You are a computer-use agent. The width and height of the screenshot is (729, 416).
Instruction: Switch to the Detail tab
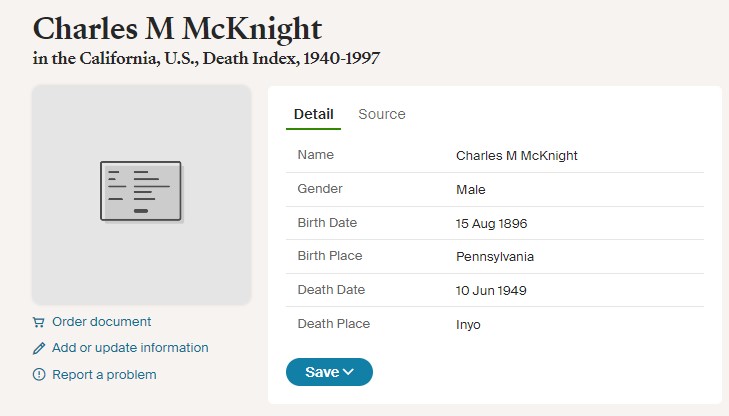click(313, 114)
